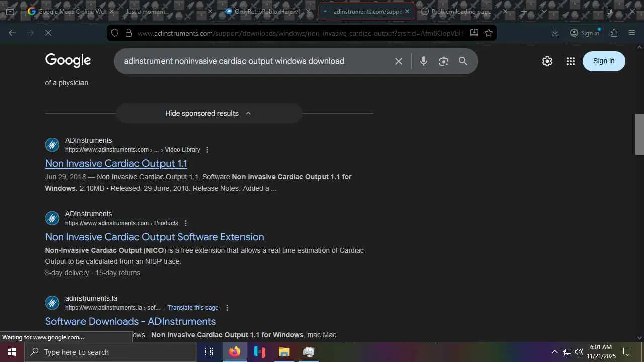Open a new tab with the plus button
Viewport: 644px width, 362px height.
pyautogui.click(x=524, y=11)
